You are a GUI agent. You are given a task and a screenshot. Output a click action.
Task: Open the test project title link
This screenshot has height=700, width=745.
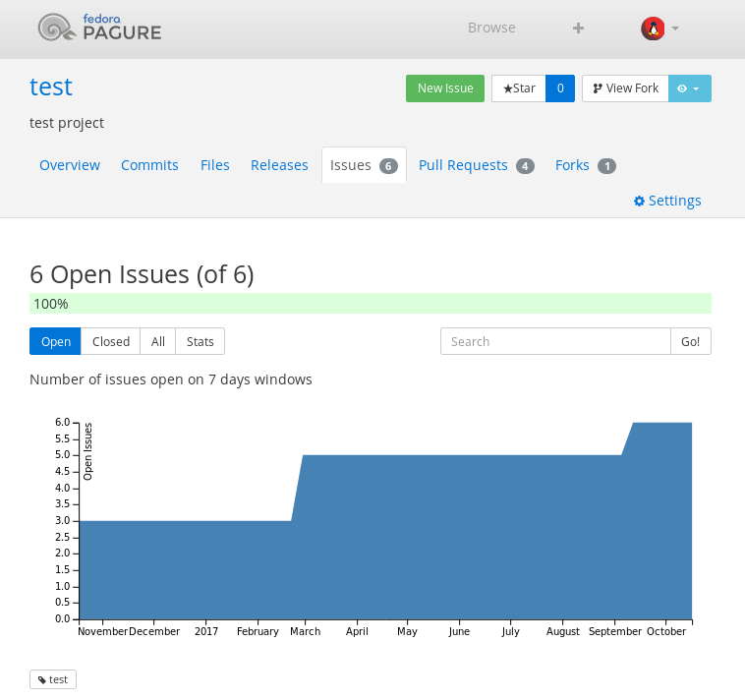click(51, 87)
